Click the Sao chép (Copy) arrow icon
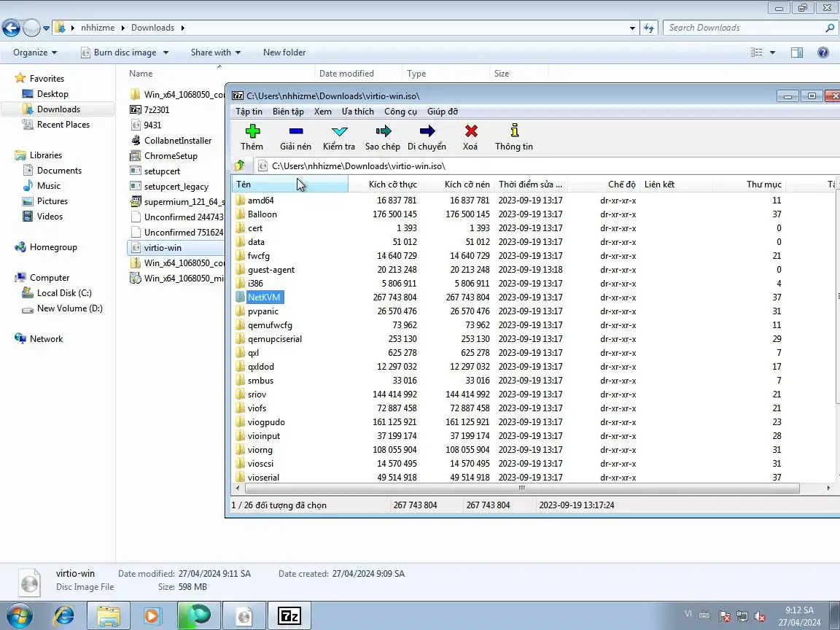Screen dimensions: 840x630 [x=384, y=131]
